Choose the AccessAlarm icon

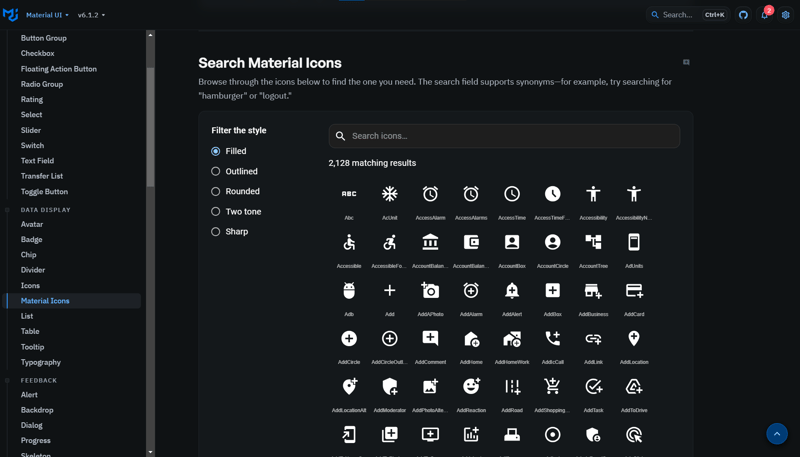[x=430, y=194]
